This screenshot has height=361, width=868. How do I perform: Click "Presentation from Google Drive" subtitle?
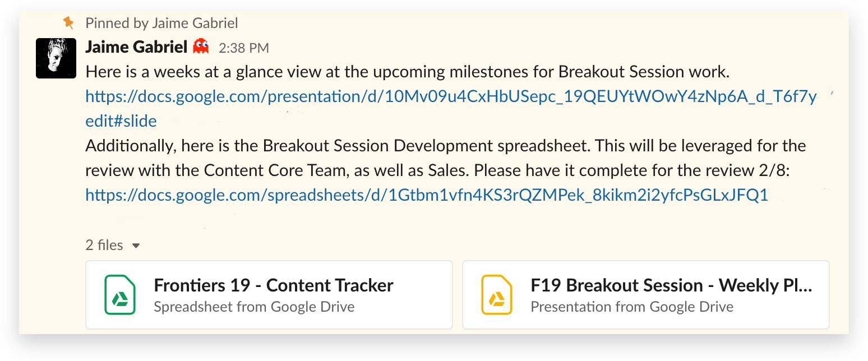pyautogui.click(x=632, y=307)
